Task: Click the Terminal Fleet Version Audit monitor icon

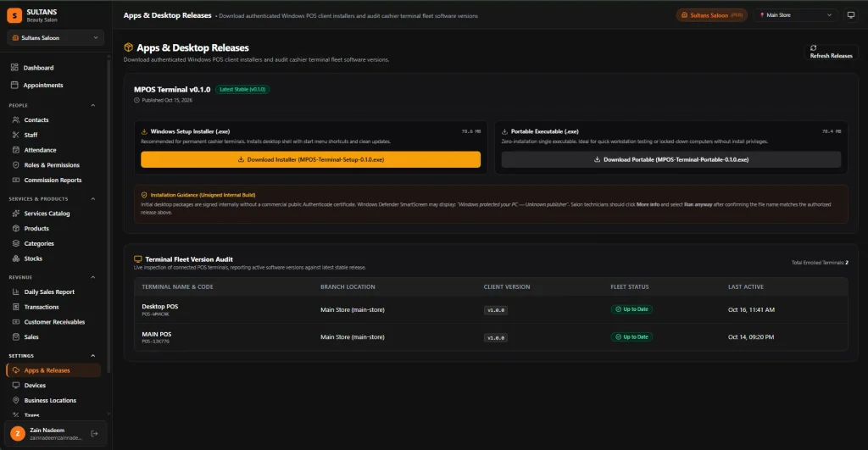Action: (x=138, y=259)
